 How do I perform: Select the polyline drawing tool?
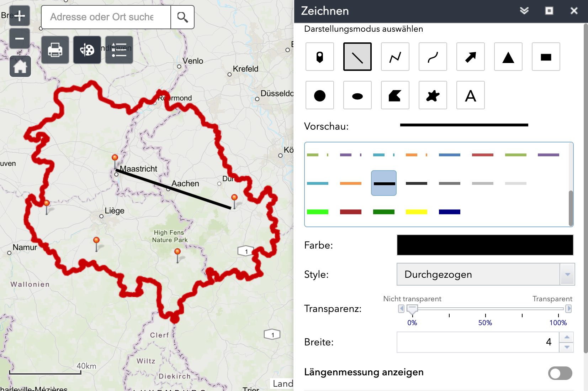[395, 57]
